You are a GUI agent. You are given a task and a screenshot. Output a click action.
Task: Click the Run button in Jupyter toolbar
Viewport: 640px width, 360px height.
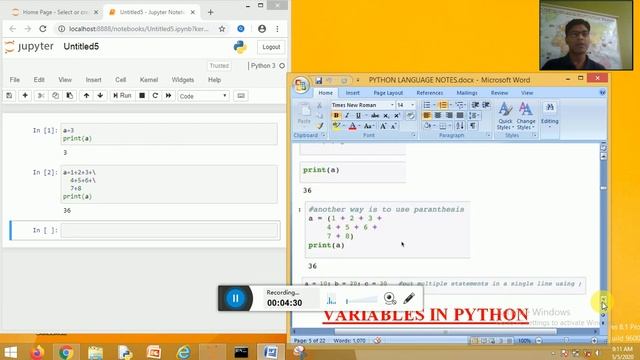pos(122,96)
